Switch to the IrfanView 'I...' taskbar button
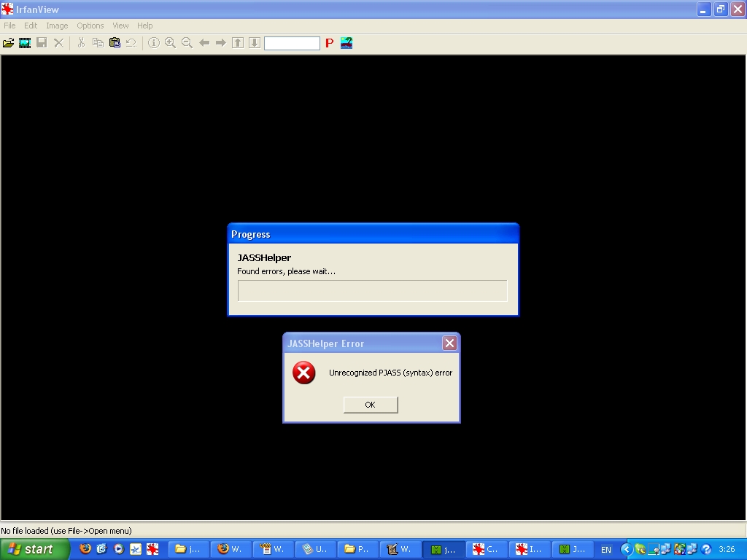This screenshot has width=747, height=560. [x=528, y=550]
